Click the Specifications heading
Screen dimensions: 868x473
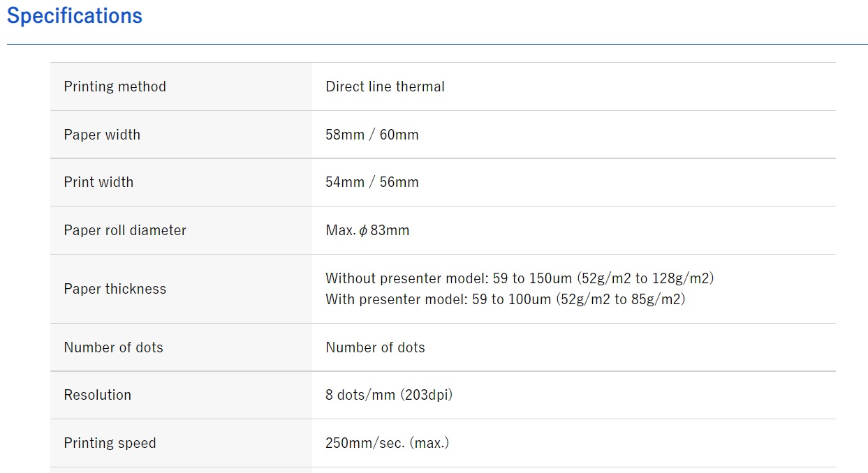[x=75, y=16]
